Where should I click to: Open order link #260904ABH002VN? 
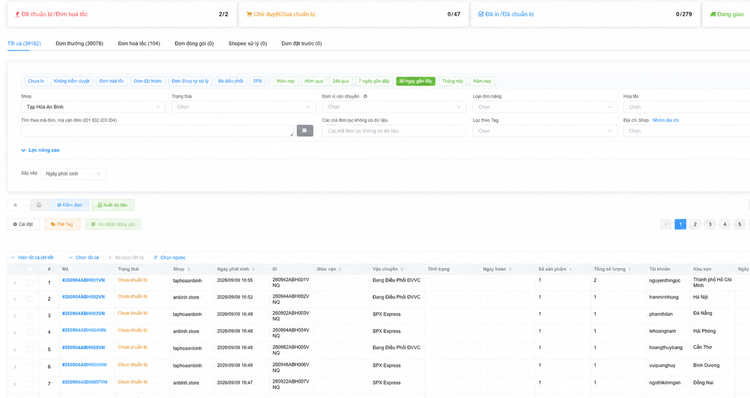coord(83,297)
